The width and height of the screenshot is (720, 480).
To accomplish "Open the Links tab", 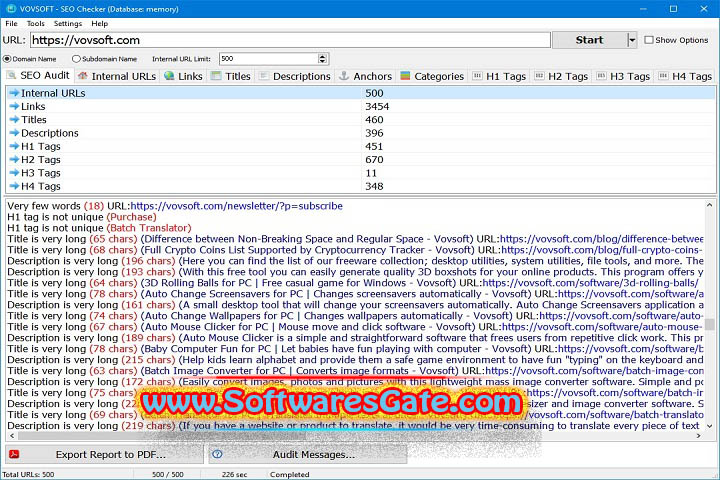I will click(184, 76).
